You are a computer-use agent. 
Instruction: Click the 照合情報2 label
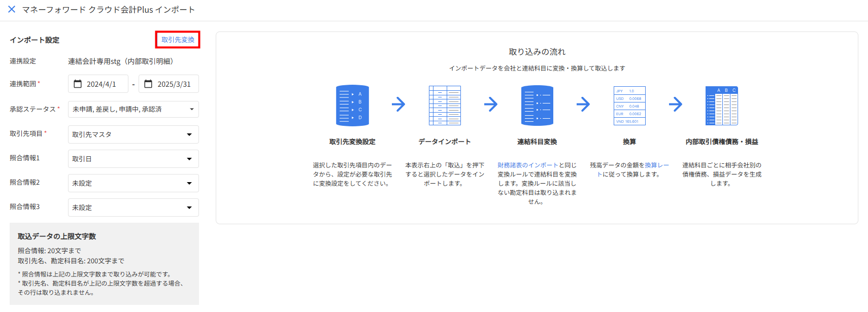pyautogui.click(x=24, y=182)
